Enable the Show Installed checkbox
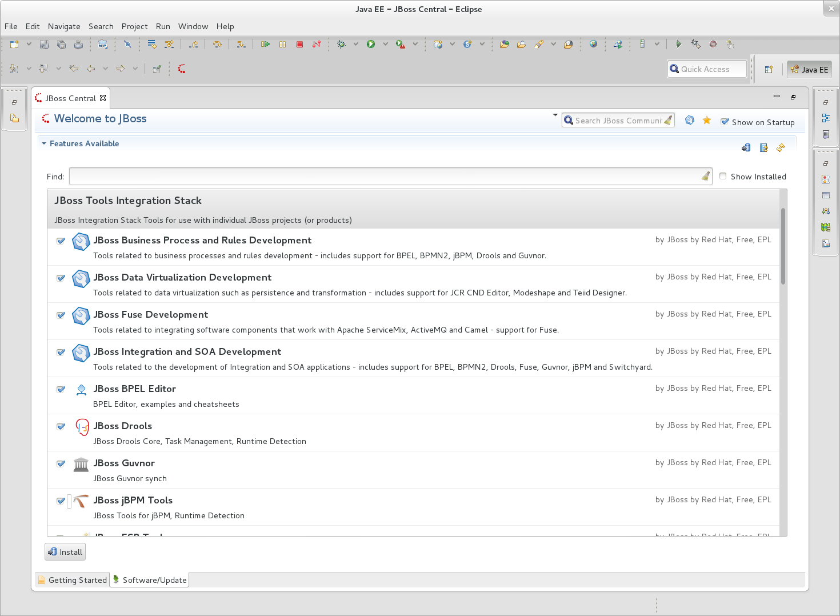 click(x=723, y=176)
